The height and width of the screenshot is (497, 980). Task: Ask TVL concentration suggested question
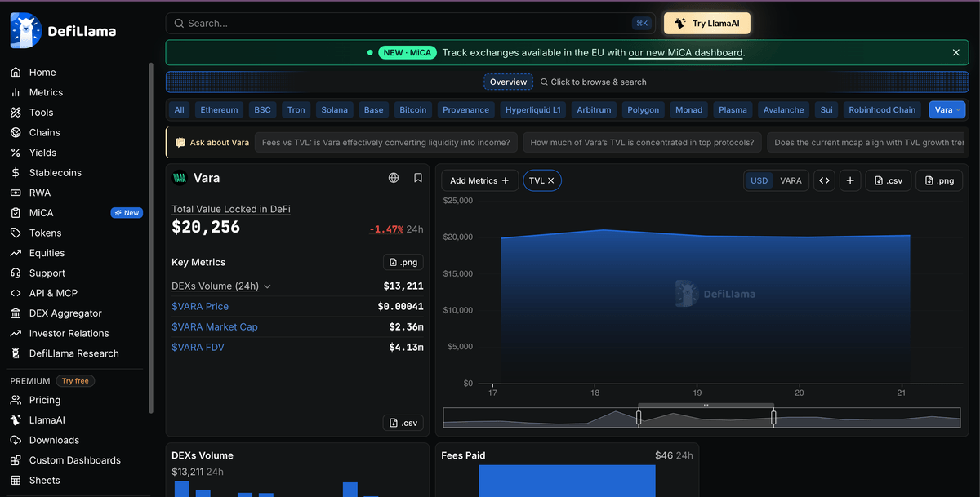point(643,142)
